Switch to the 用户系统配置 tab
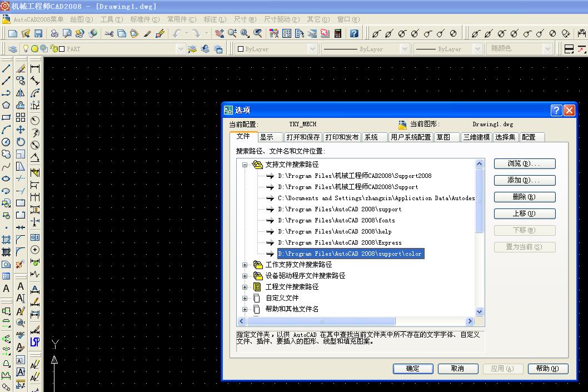The image size is (588, 392). click(411, 137)
